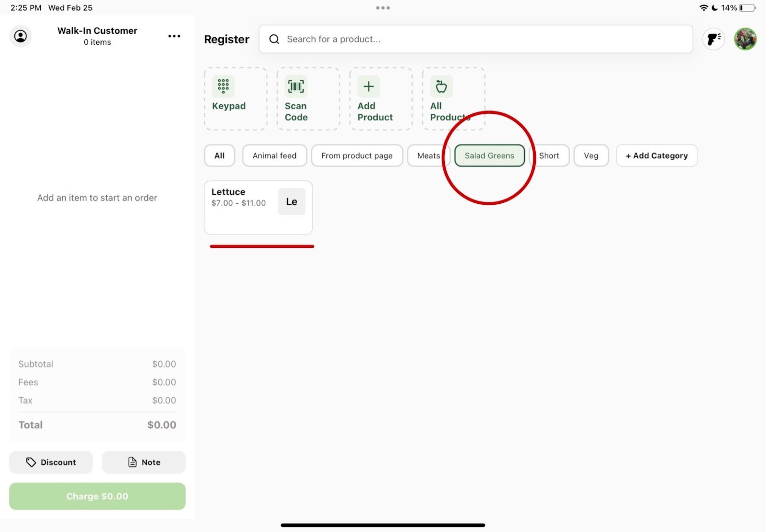
Task: Tap the top center multitasking dots
Action: point(383,8)
